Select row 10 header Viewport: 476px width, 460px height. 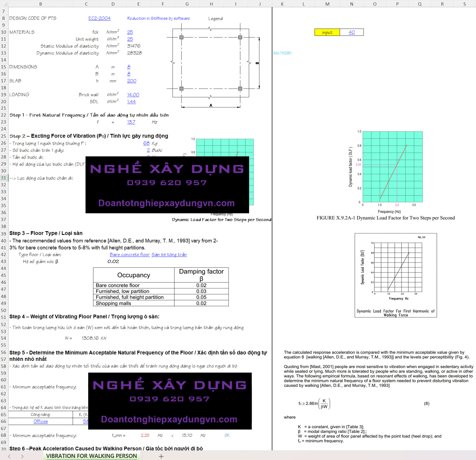(3, 32)
